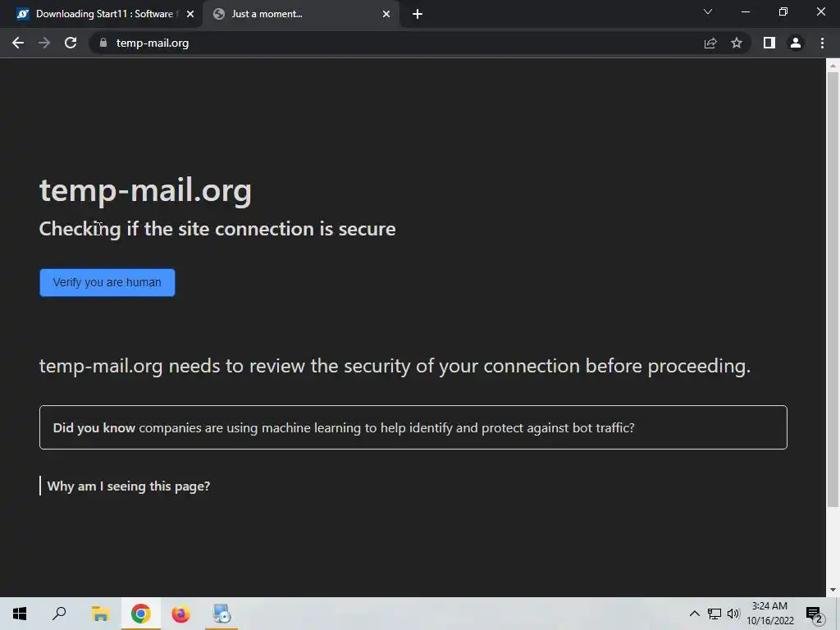Bookmark this tab with the star icon
Image resolution: width=840 pixels, height=630 pixels.
tap(737, 43)
